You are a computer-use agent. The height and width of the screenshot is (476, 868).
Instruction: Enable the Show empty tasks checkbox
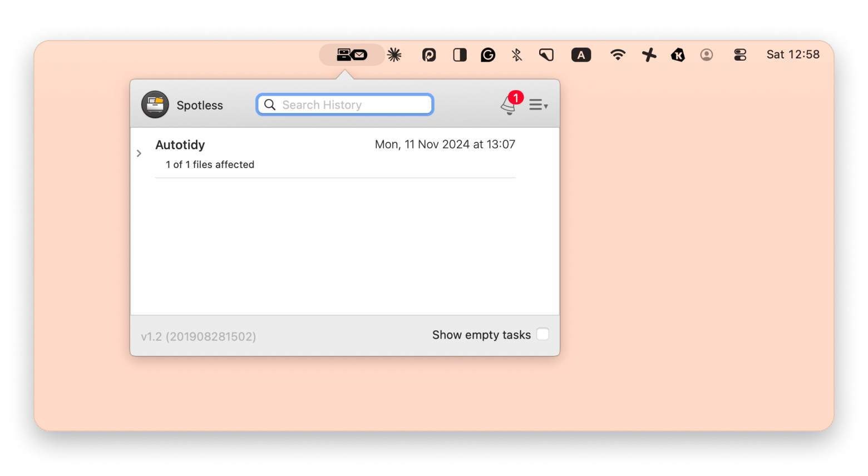542,334
